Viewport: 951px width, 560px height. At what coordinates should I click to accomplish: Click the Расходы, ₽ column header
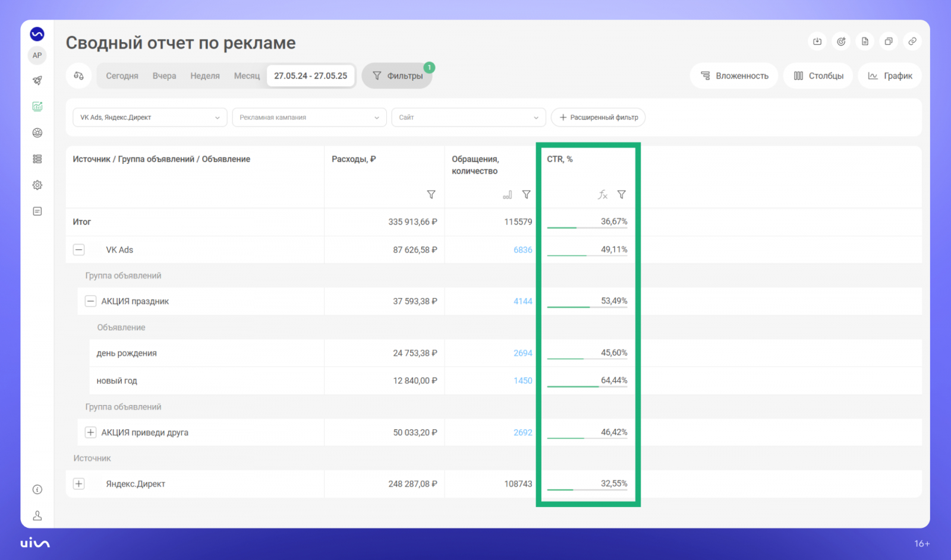354,159
